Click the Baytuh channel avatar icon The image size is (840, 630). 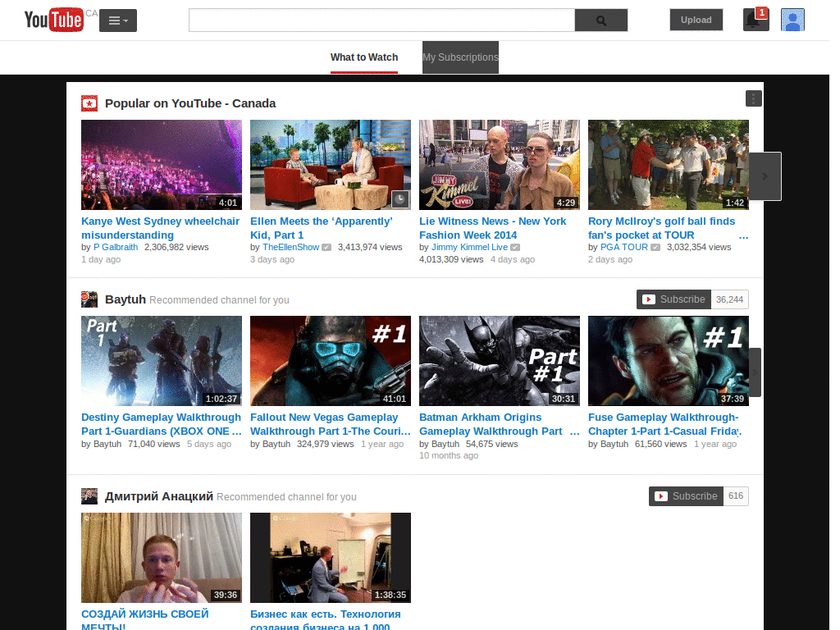pos(89,299)
